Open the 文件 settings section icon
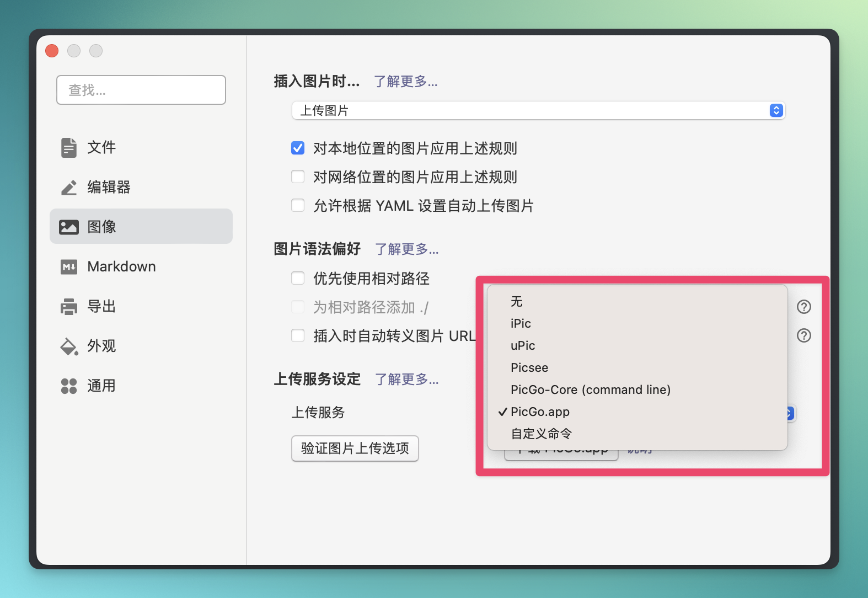This screenshot has width=868, height=598. tap(69, 147)
